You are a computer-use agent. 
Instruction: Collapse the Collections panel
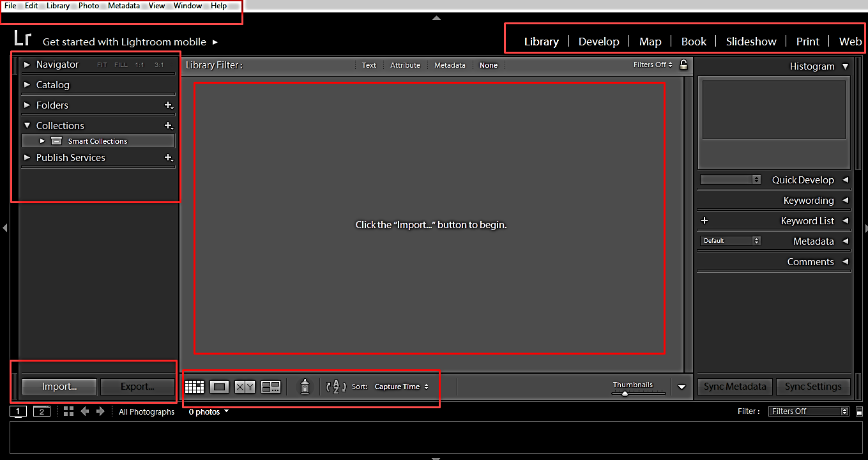[27, 126]
